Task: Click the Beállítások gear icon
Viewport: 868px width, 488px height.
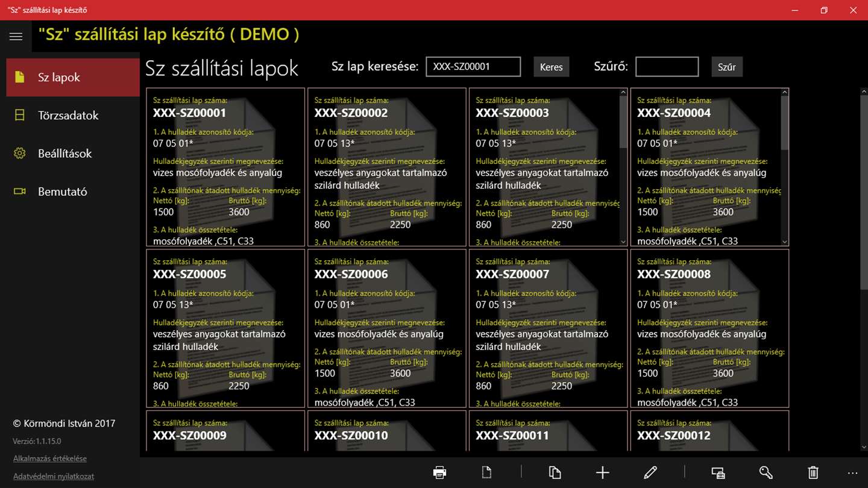Action: [20, 153]
